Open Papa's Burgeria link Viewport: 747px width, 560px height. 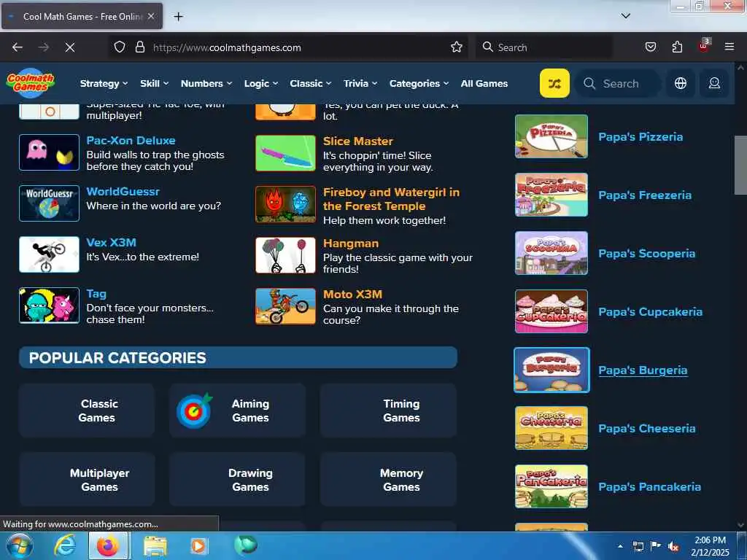[643, 370]
